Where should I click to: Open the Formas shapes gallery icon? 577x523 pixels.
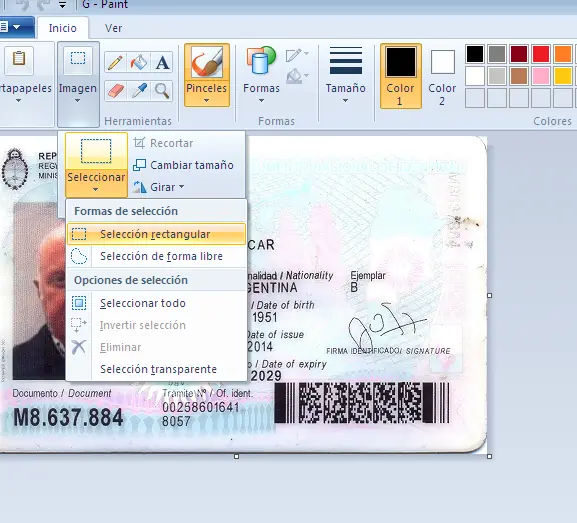click(261, 61)
